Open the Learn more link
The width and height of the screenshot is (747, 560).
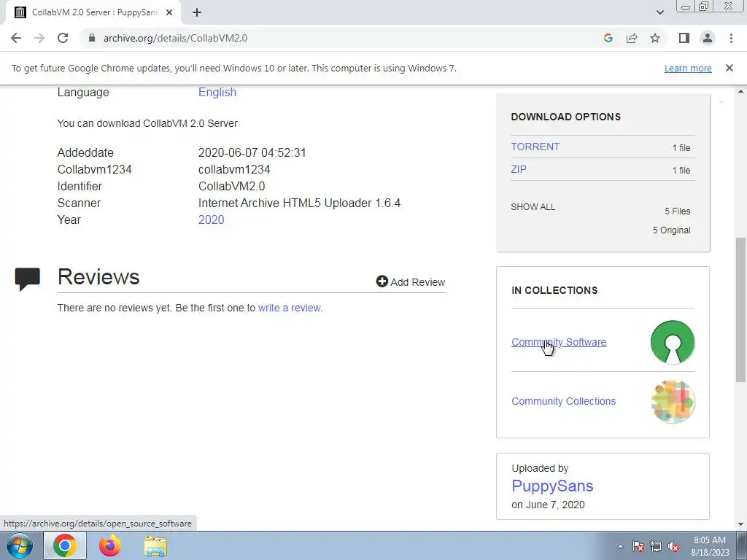coord(688,68)
